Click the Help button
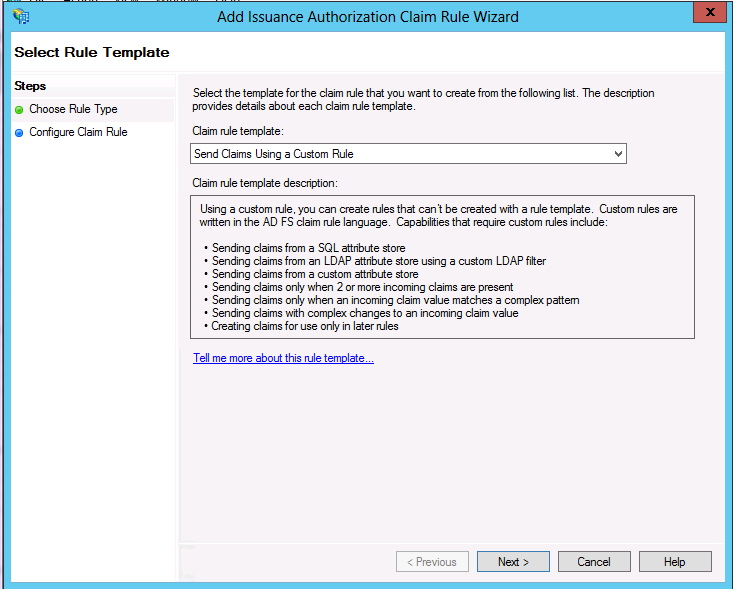Viewport: 733px width, 589px height. [x=675, y=561]
